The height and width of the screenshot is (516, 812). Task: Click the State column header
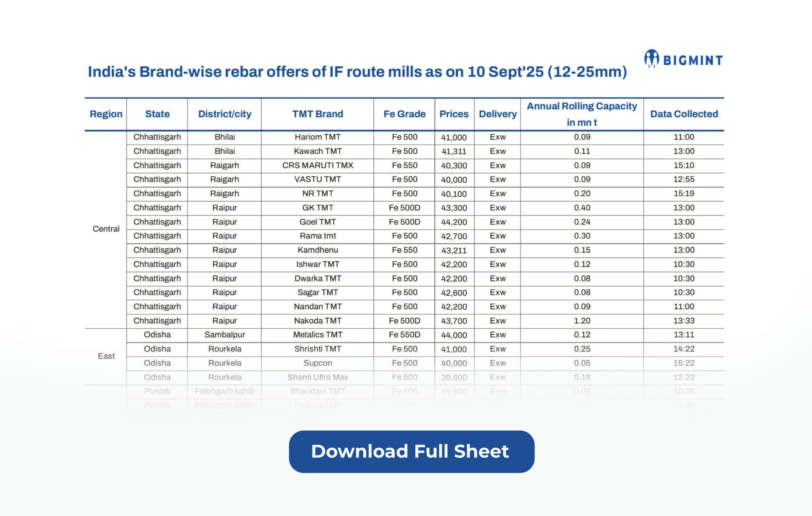(157, 114)
